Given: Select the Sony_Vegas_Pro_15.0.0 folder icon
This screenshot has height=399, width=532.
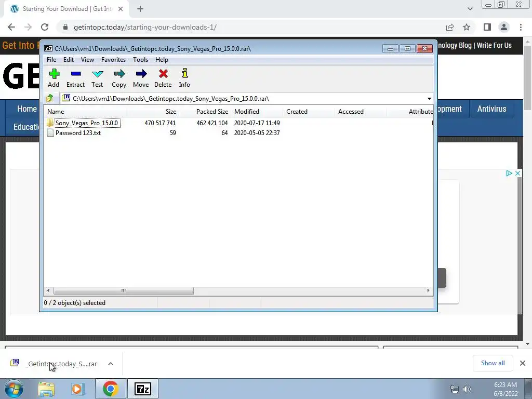Looking at the screenshot, I should coord(50,123).
